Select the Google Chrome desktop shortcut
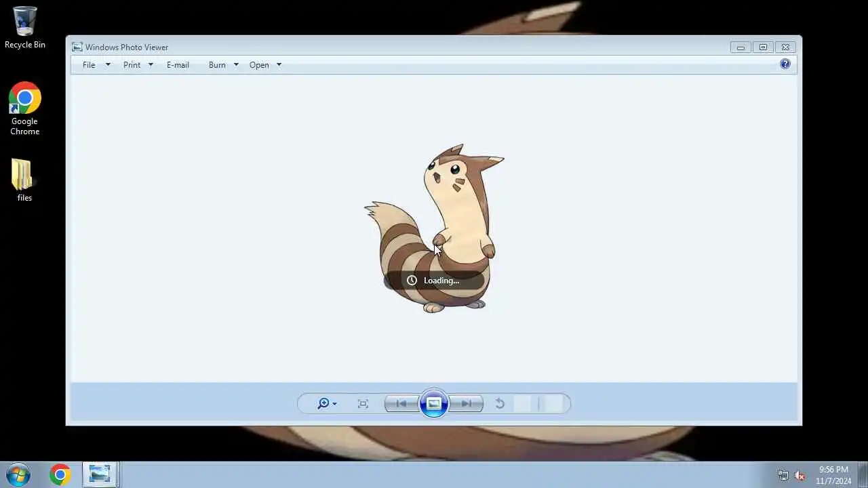The width and height of the screenshot is (868, 488). pos(25,109)
